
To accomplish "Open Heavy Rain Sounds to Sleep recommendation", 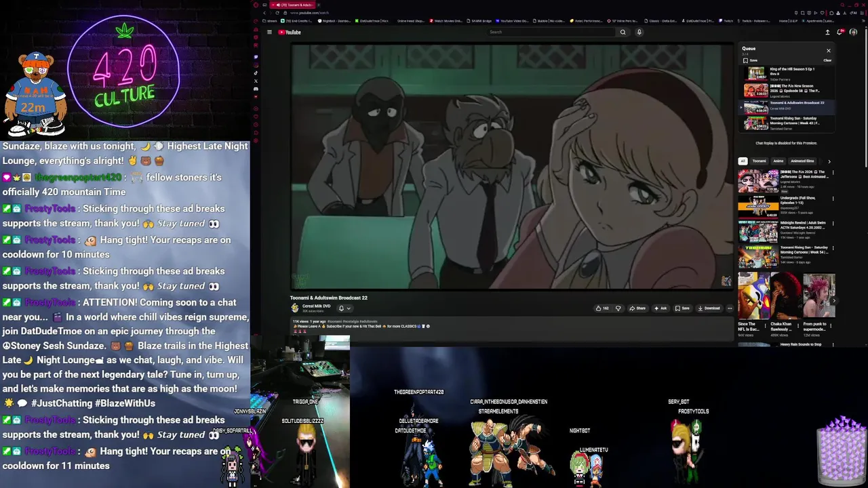I will pos(787,344).
